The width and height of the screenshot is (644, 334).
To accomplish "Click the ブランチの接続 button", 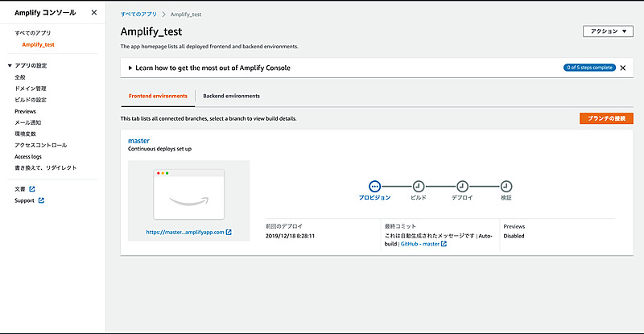I will click(606, 118).
